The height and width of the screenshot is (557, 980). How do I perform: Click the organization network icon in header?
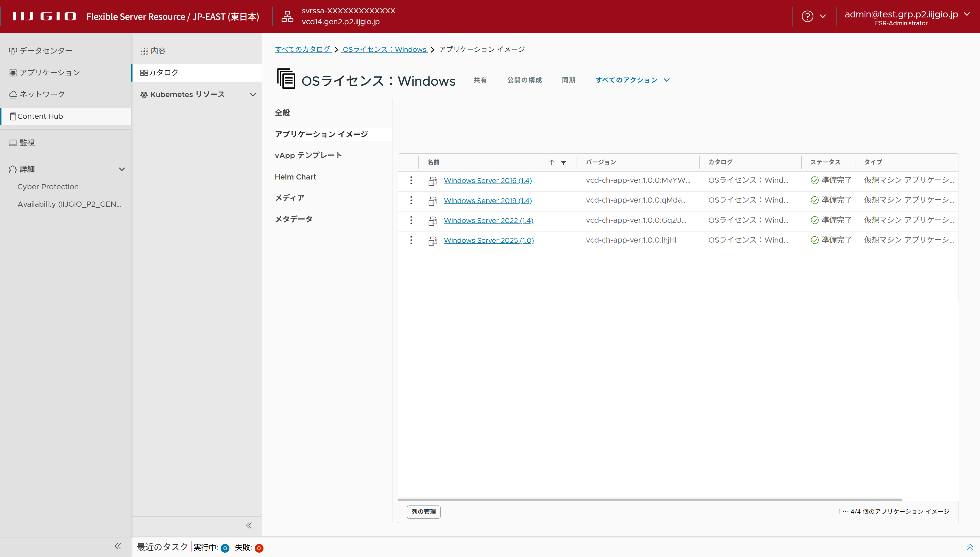[287, 16]
